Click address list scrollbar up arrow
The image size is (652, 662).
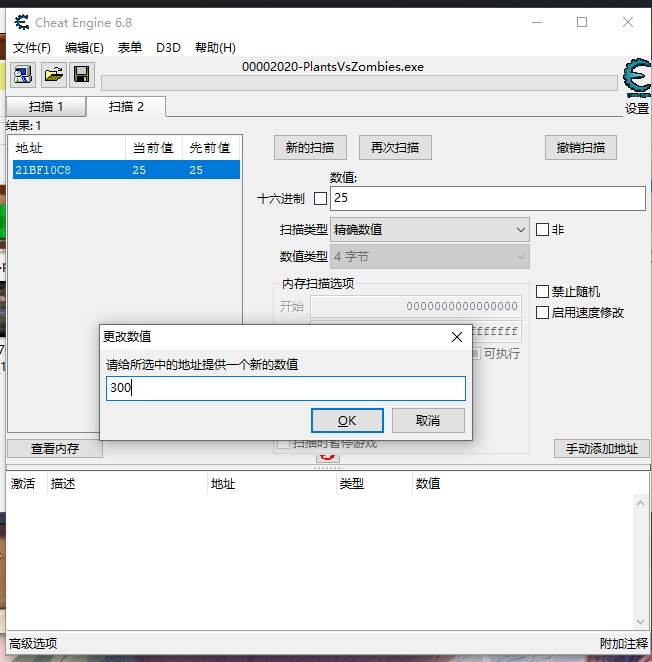pyautogui.click(x=640, y=503)
